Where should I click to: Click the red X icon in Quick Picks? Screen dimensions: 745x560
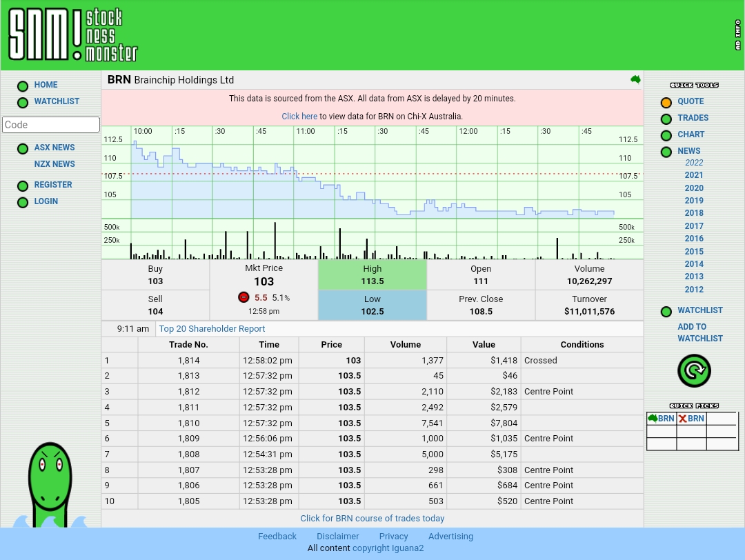tap(682, 419)
